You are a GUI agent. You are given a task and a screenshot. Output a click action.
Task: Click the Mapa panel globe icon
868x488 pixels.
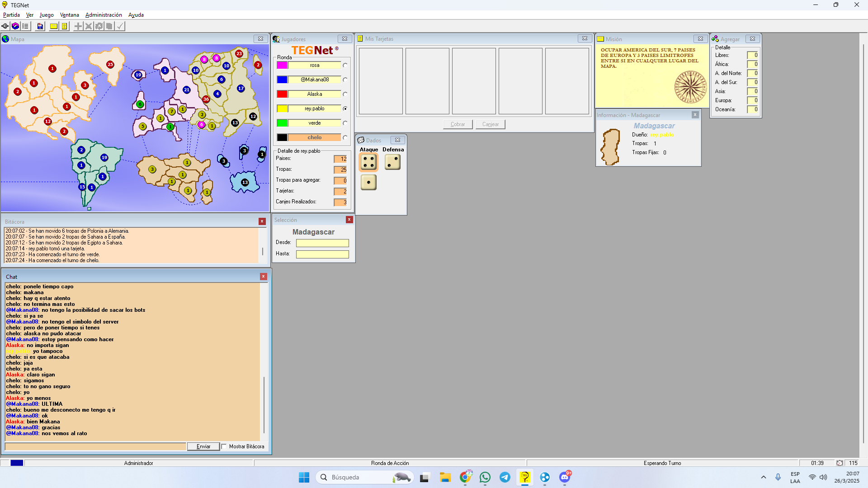pyautogui.click(x=5, y=39)
